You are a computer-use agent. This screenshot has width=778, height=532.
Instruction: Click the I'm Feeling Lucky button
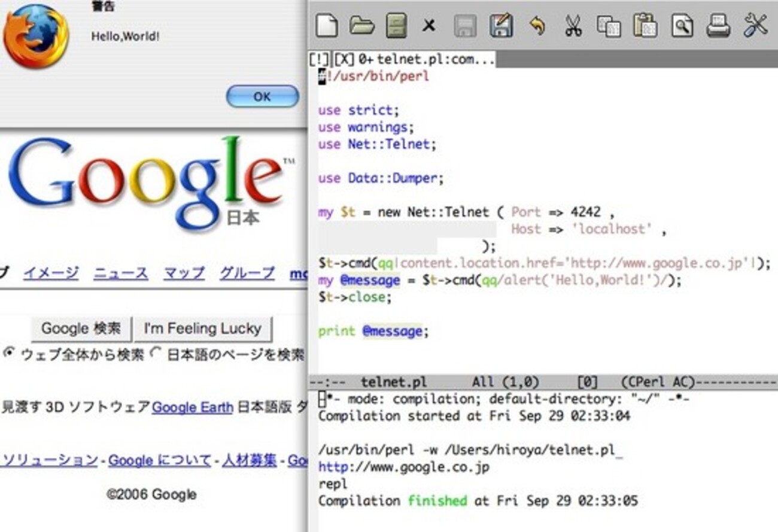pyautogui.click(x=202, y=329)
